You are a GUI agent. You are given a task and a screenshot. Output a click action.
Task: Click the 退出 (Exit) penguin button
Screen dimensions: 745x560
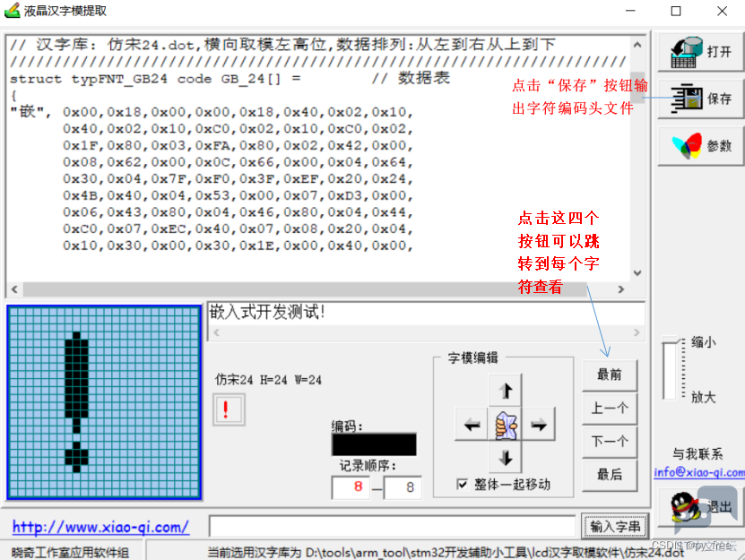tap(700, 507)
